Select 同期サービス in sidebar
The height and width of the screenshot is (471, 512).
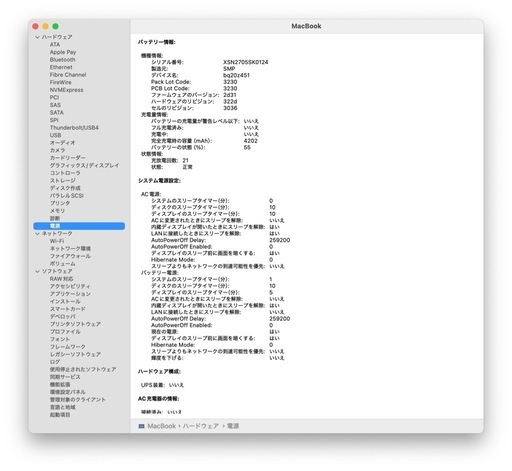(x=65, y=377)
